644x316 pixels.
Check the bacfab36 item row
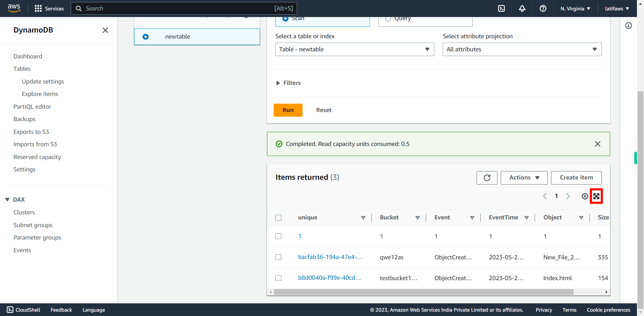(x=278, y=257)
